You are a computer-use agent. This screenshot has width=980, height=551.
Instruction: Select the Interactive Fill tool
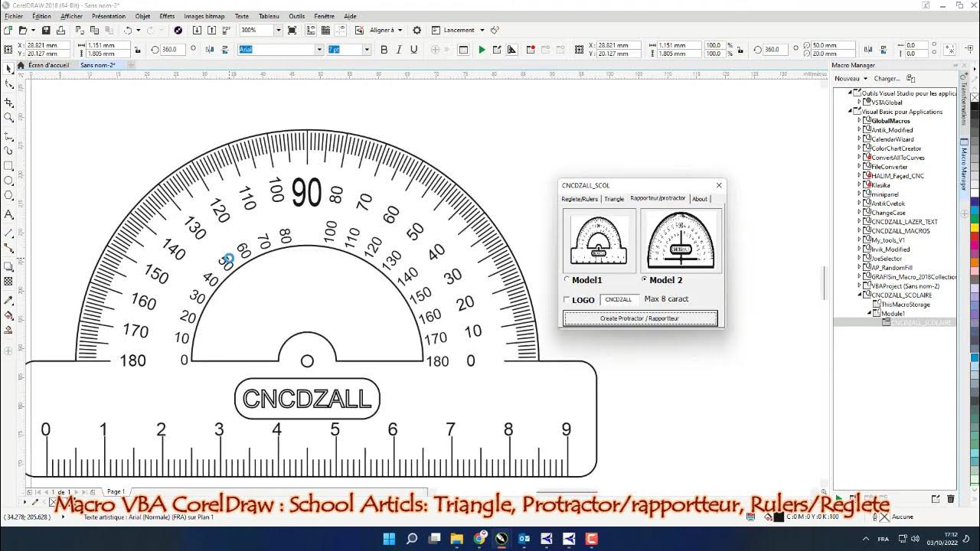(8, 315)
